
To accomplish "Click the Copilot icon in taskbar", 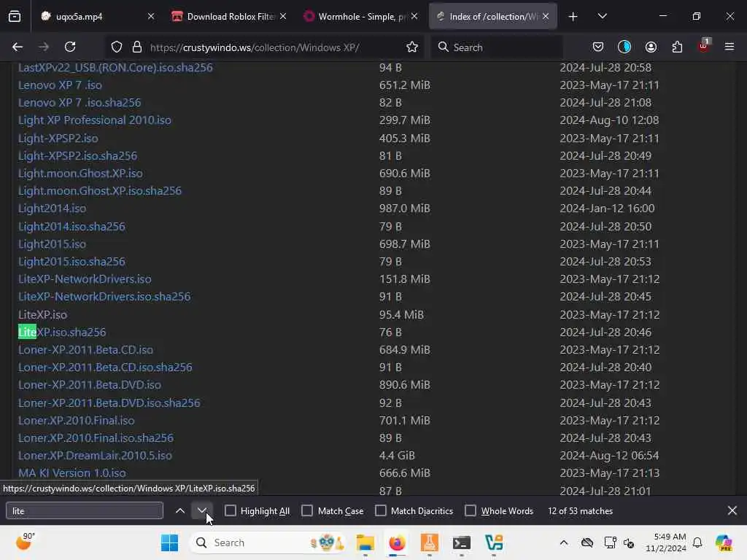I will 724,542.
